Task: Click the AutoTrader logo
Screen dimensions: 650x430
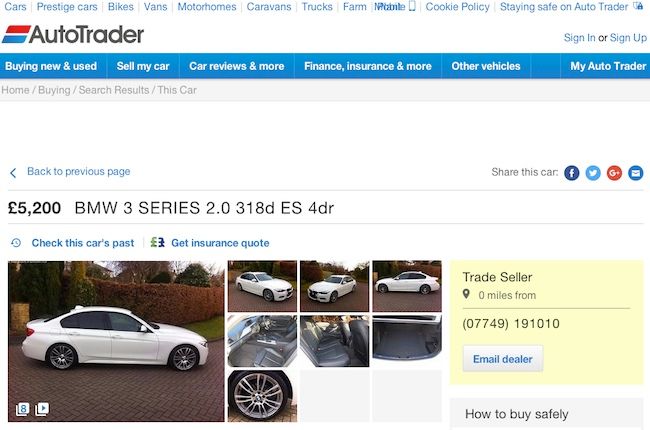Action: tap(73, 34)
